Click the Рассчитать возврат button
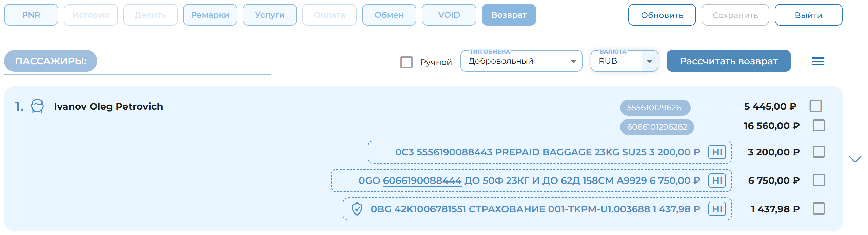Image resolution: width=868 pixels, height=235 pixels. pyautogui.click(x=728, y=61)
